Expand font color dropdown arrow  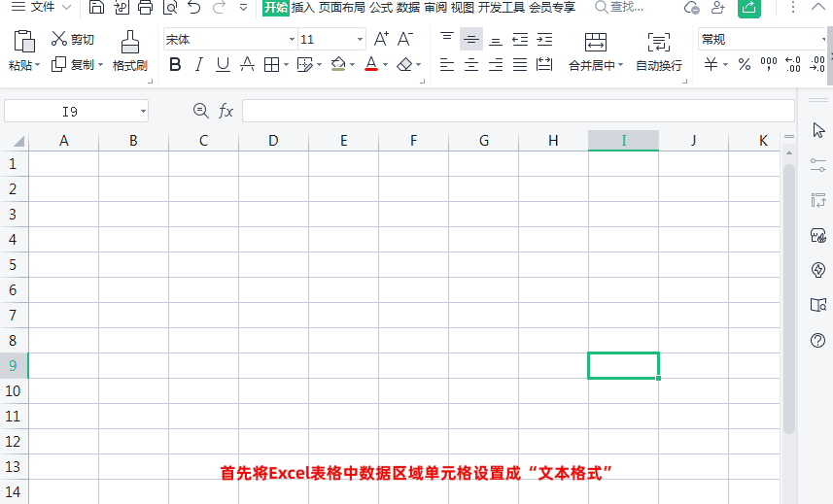click(385, 65)
